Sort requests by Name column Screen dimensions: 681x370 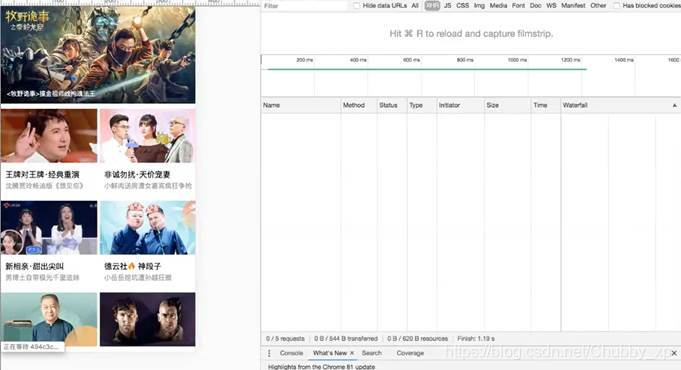coord(301,105)
